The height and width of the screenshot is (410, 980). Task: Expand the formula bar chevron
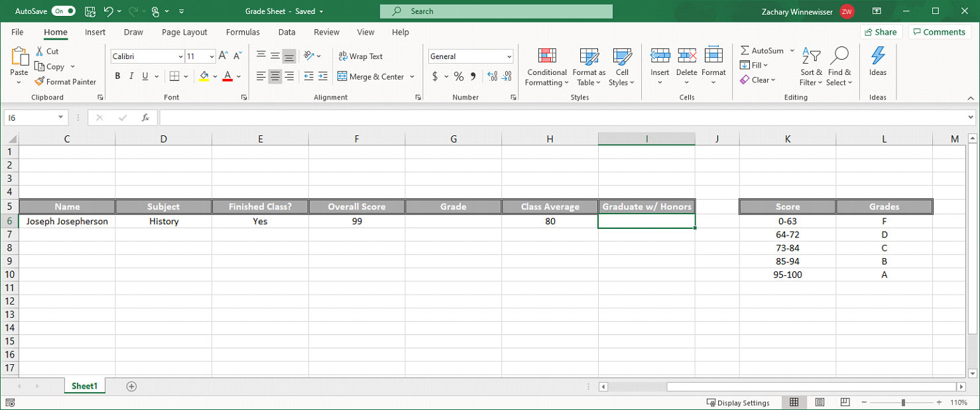click(x=971, y=117)
